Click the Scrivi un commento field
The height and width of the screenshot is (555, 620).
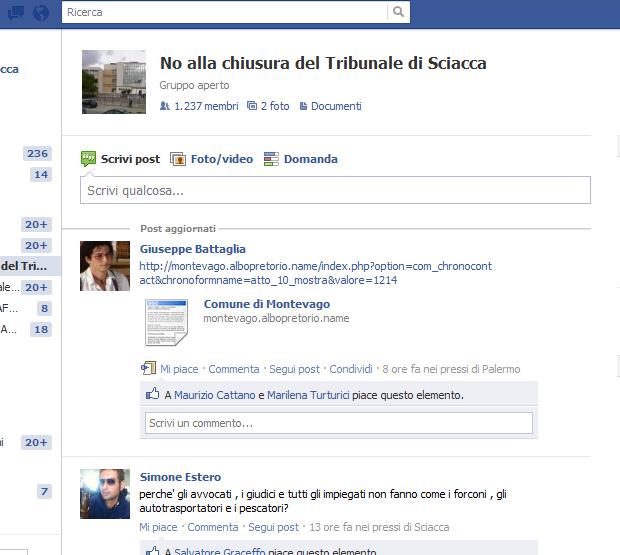click(338, 423)
